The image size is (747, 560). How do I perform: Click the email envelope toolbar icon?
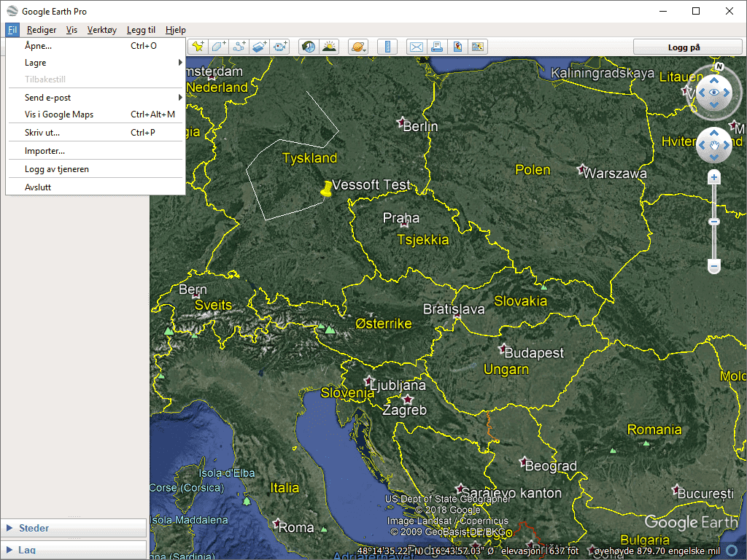point(416,47)
